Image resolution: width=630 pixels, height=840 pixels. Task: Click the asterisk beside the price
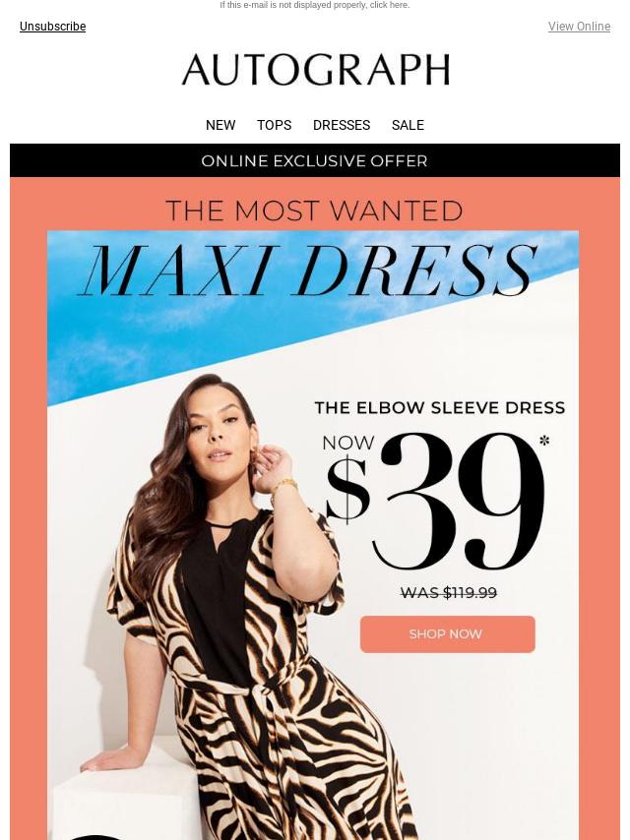click(544, 441)
